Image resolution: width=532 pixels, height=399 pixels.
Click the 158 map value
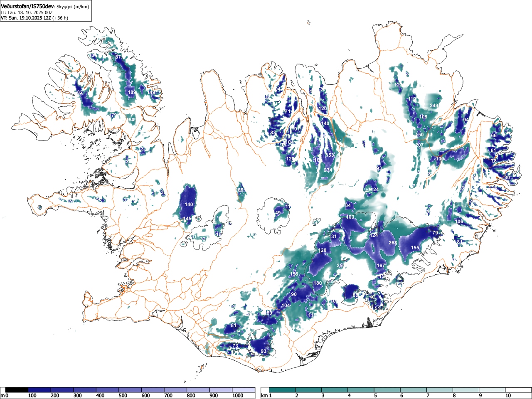coord(294,274)
